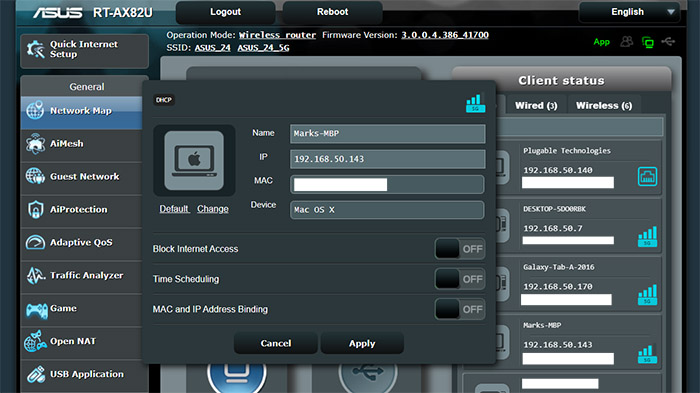This screenshot has height=393, width=700.
Task: Click the green network monitor status icon
Action: pyautogui.click(x=647, y=42)
